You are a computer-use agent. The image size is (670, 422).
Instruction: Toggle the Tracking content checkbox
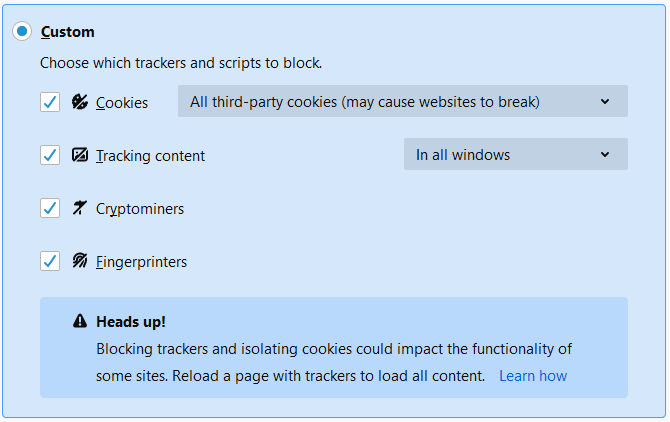[x=50, y=155]
